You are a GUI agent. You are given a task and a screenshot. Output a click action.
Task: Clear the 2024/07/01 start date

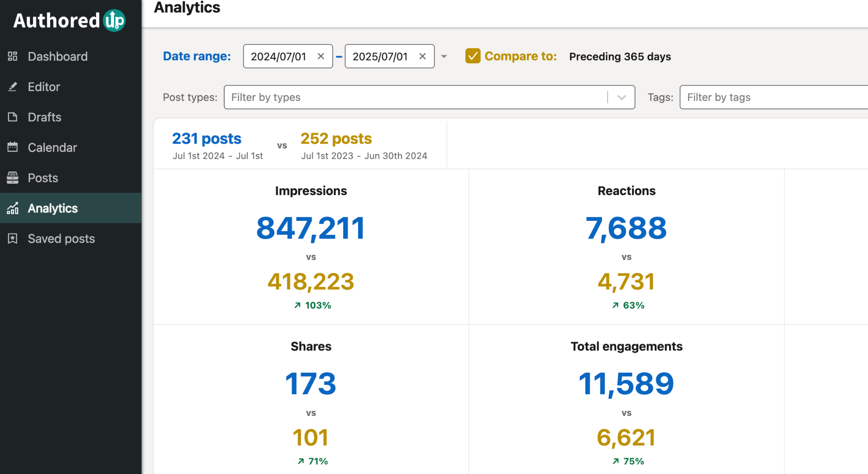point(321,56)
